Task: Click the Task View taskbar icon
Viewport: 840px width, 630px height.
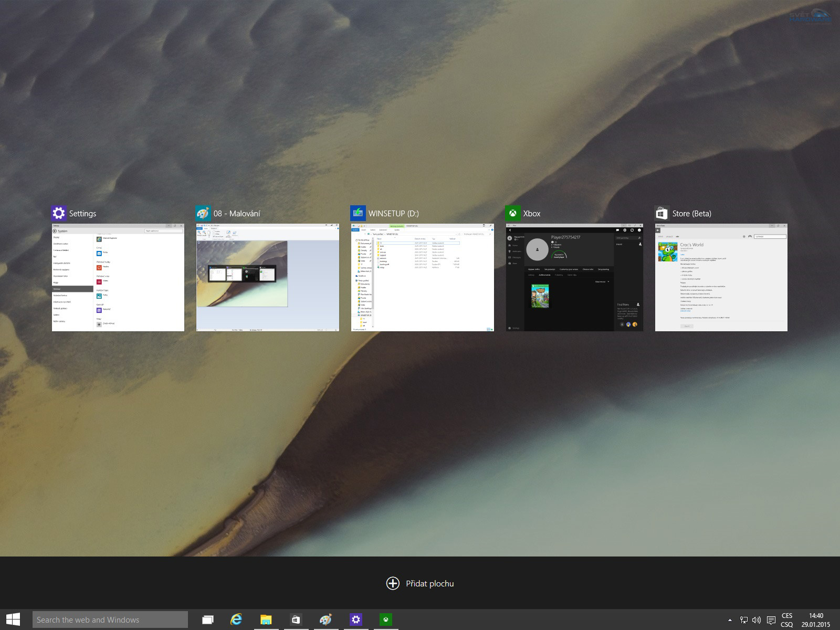Action: 208,620
